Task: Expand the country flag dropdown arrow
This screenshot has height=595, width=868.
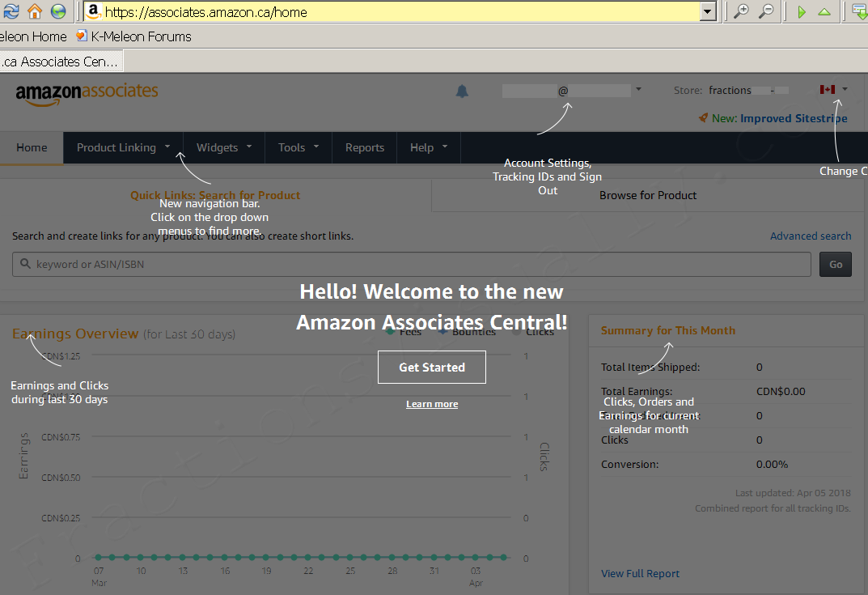Action: pos(845,88)
